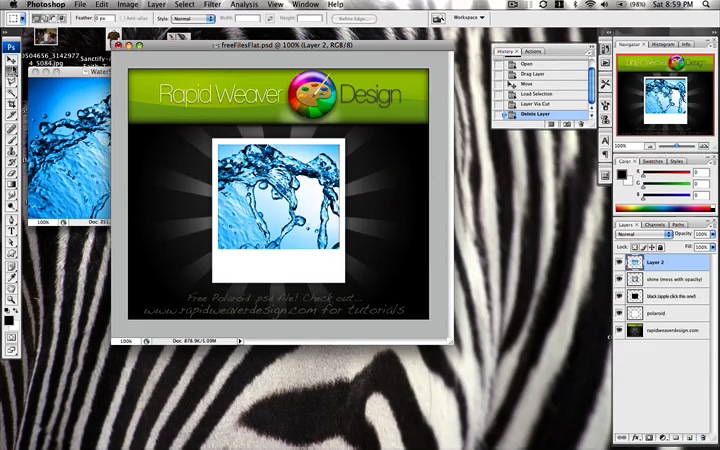Switch to the Channels tab
Image resolution: width=720 pixels, height=450 pixels.
tap(654, 225)
